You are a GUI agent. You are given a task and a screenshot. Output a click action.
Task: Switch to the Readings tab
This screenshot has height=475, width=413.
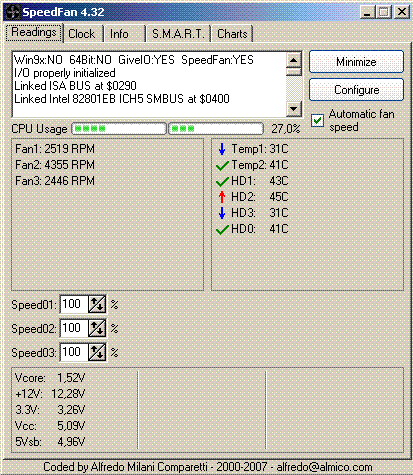[34, 33]
